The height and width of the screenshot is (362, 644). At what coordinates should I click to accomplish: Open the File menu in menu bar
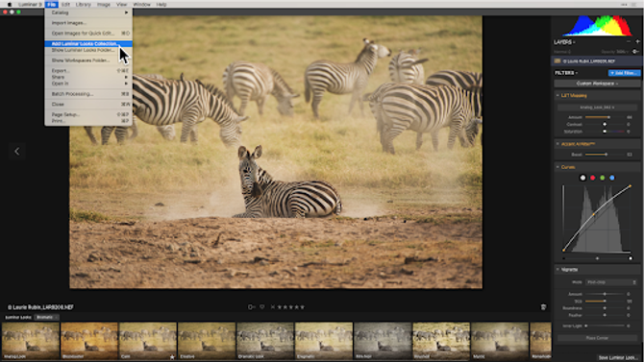51,4
